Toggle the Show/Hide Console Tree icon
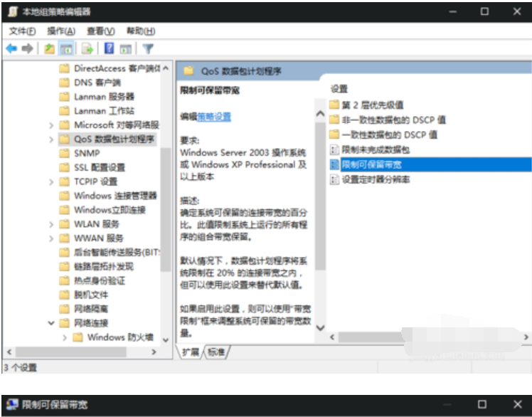Screen dimensions: 532x417 pyautogui.click(x=65, y=49)
